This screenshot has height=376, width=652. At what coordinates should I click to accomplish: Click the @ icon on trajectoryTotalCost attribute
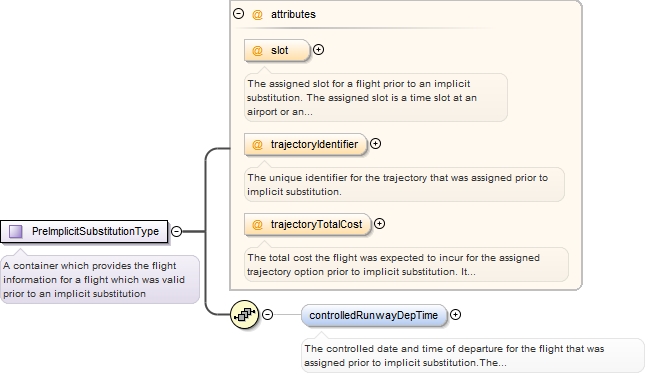257,224
